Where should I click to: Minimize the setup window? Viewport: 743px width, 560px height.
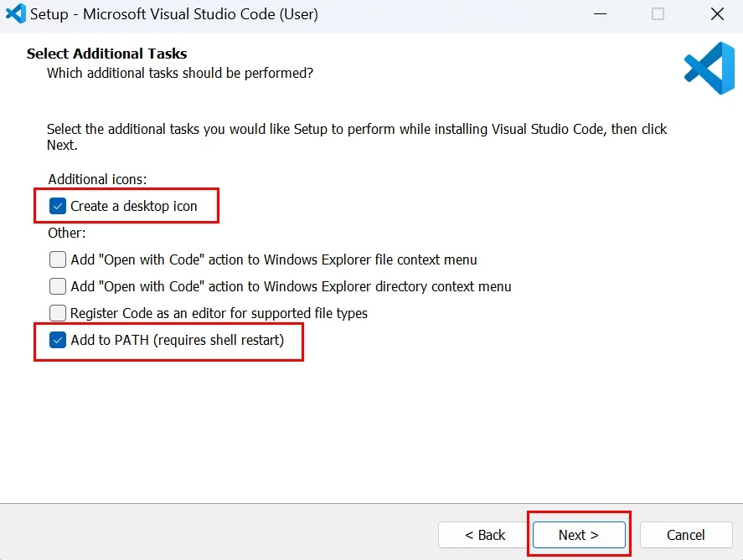[x=600, y=13]
